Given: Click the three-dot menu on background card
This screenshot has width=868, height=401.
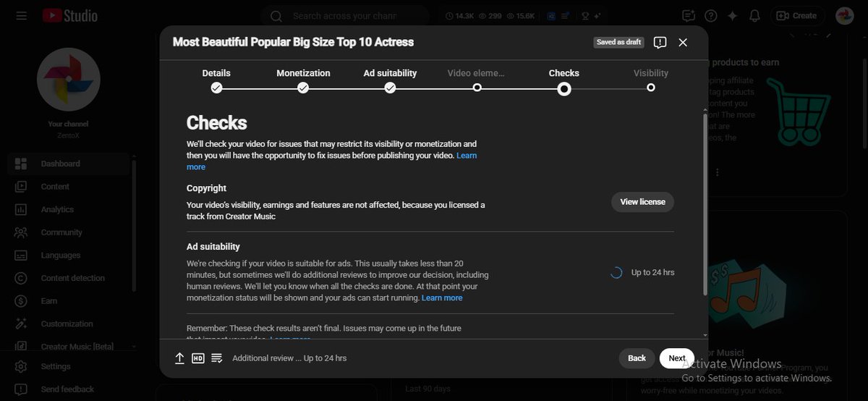Looking at the screenshot, I should pos(718,172).
